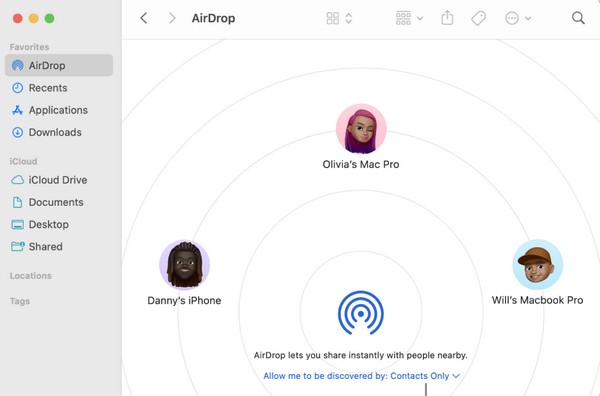Zoom window with green button
Screen dimensions: 600x396
tap(49, 18)
